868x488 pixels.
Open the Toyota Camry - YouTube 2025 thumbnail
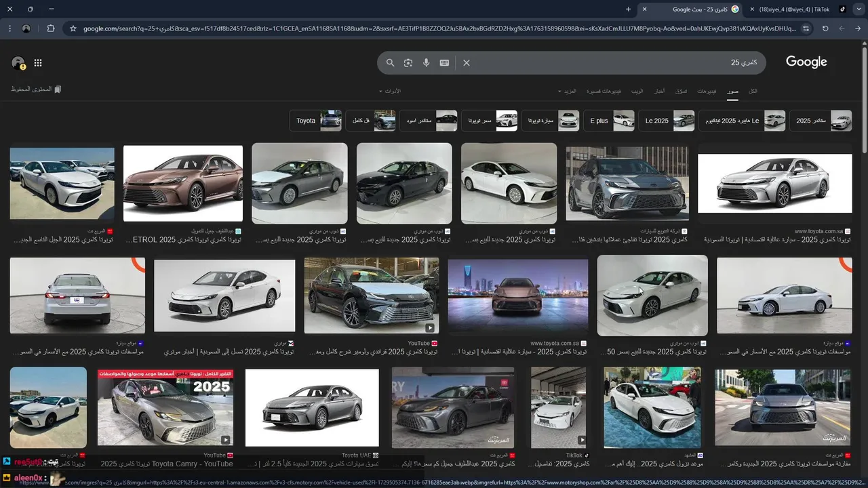(165, 407)
